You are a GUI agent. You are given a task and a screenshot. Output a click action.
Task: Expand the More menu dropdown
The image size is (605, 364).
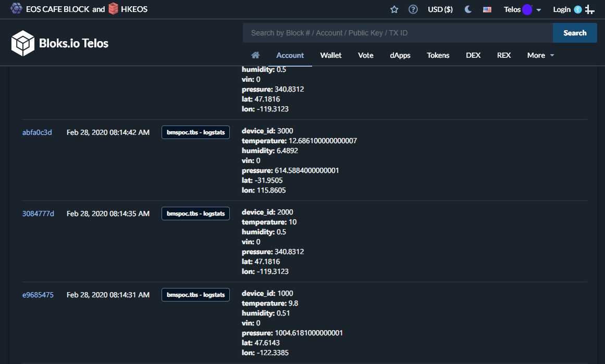[540, 55]
